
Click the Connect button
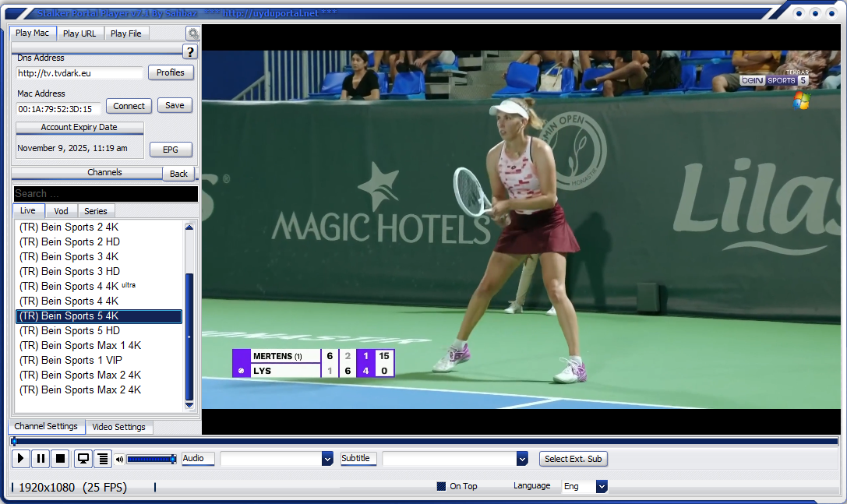[129, 106]
